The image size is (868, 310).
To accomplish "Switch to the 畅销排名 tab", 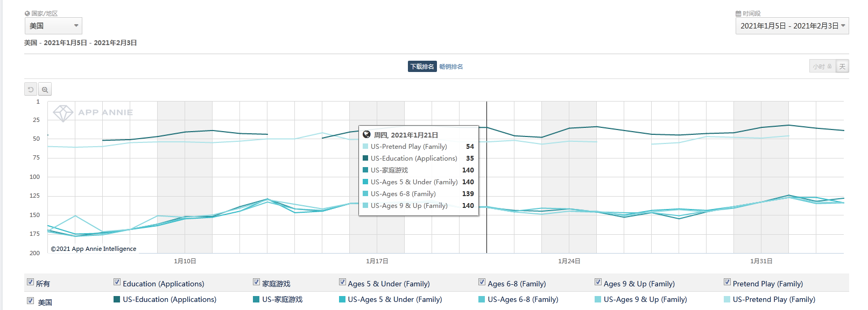I will click(x=451, y=67).
